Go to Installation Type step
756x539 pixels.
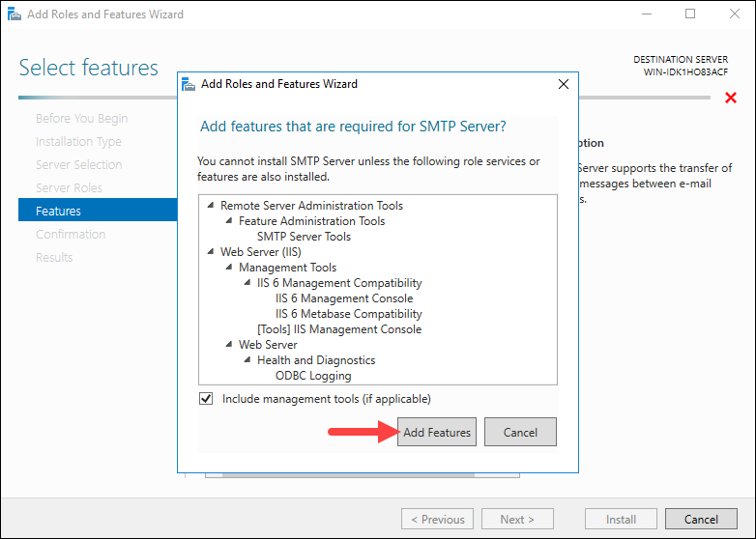coord(78,142)
